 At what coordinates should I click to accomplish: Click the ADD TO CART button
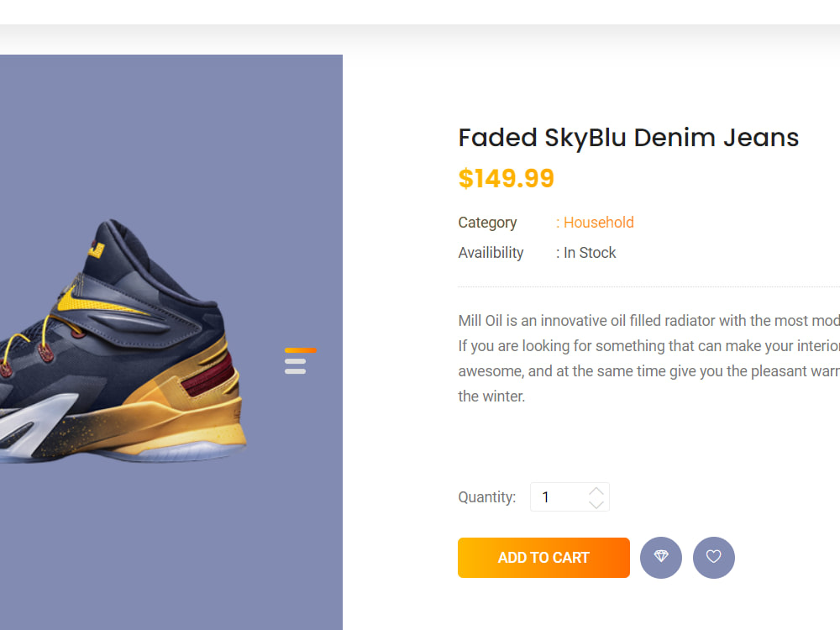[543, 558]
